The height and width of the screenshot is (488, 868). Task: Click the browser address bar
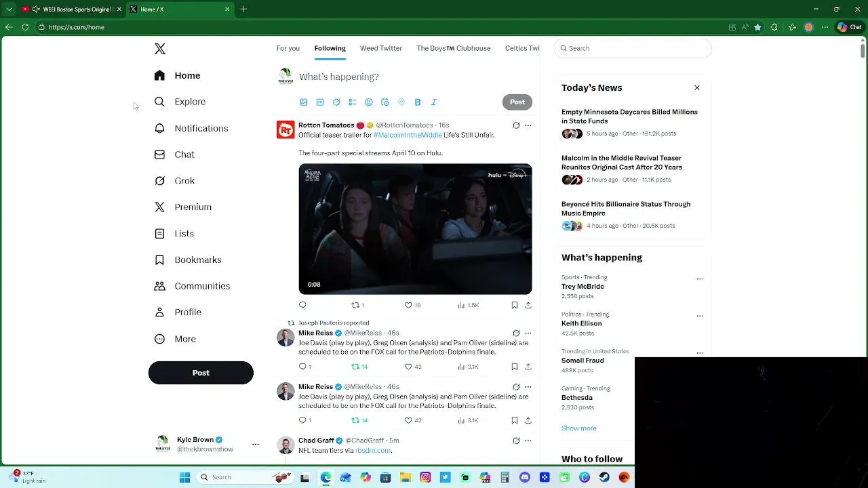[380, 27]
